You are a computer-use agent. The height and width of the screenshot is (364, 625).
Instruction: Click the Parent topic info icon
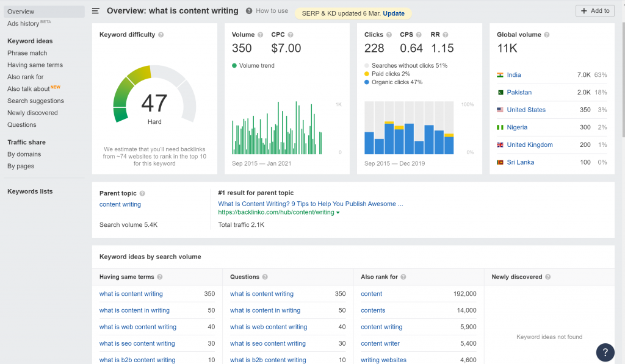(142, 193)
